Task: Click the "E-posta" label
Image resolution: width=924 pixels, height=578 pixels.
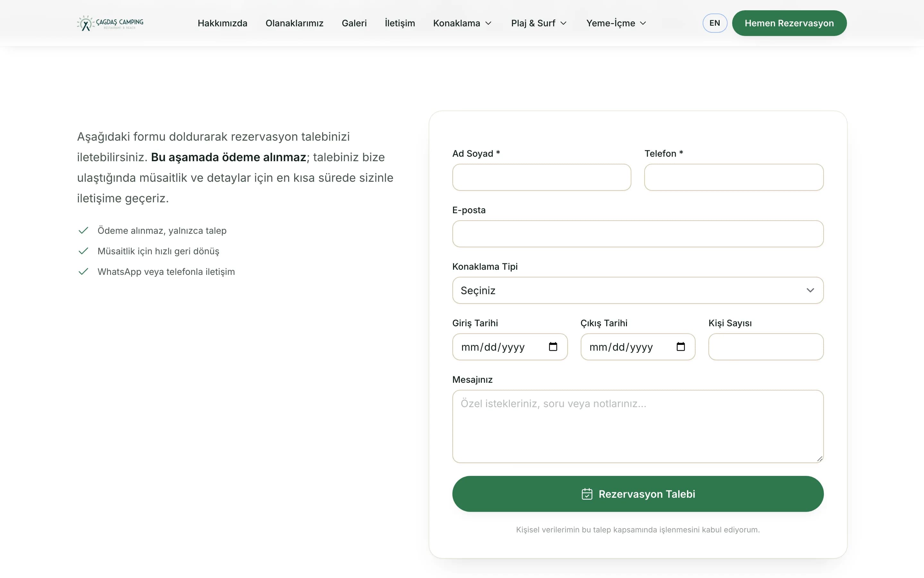Action: click(x=469, y=210)
